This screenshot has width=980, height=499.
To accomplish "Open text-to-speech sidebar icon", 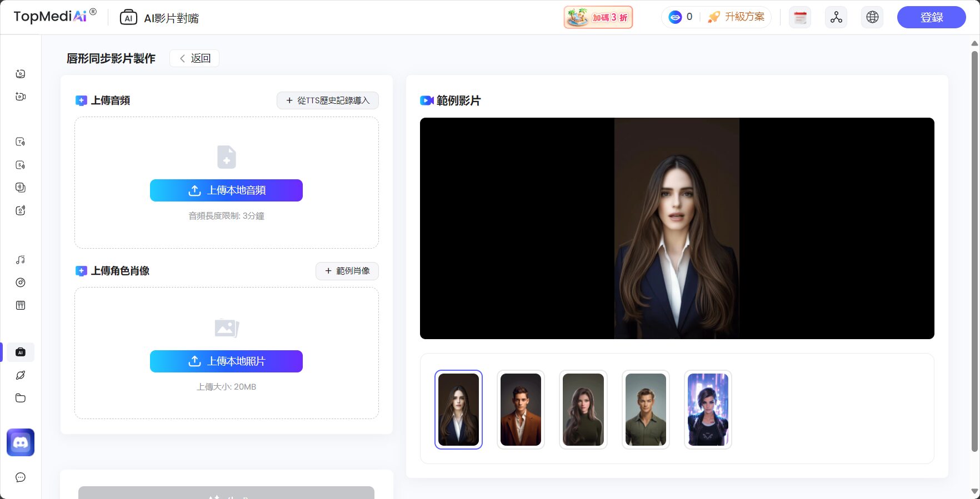I will click(21, 142).
